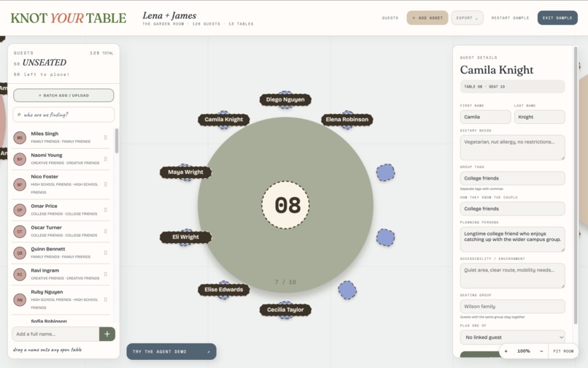
Task: Click the Group Tags field
Action: point(512,178)
